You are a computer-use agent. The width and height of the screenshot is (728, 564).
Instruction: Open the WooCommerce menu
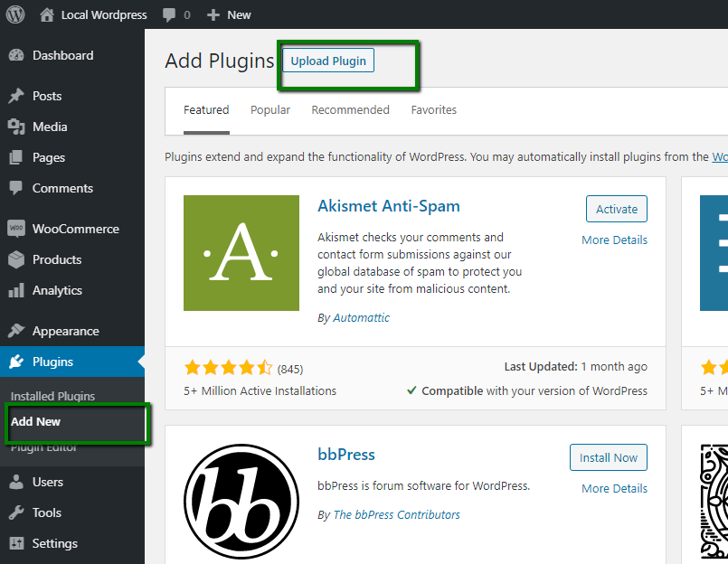coord(72,229)
